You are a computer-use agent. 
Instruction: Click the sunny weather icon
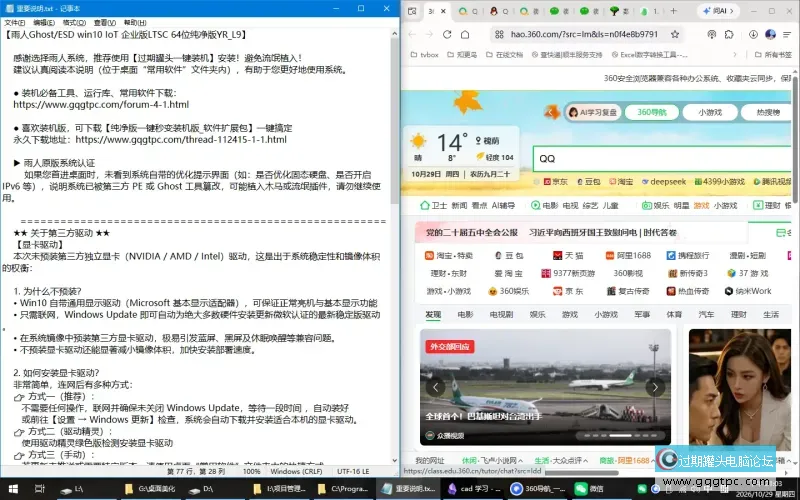tap(418, 141)
